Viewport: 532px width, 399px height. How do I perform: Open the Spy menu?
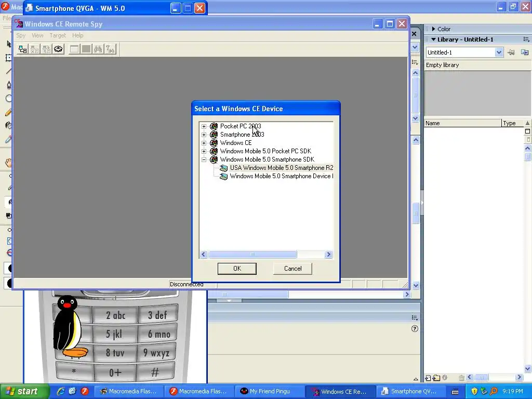click(x=21, y=35)
